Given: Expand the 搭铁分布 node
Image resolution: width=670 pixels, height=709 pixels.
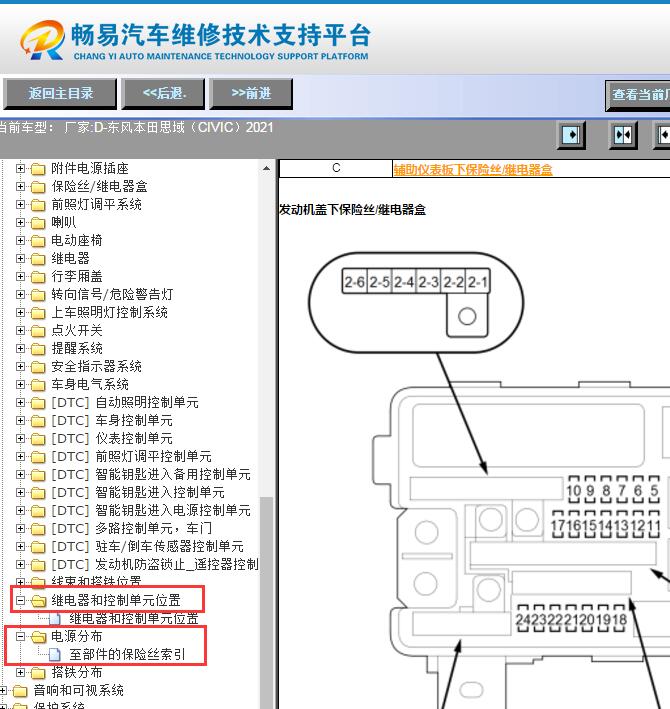Looking at the screenshot, I should (20, 673).
